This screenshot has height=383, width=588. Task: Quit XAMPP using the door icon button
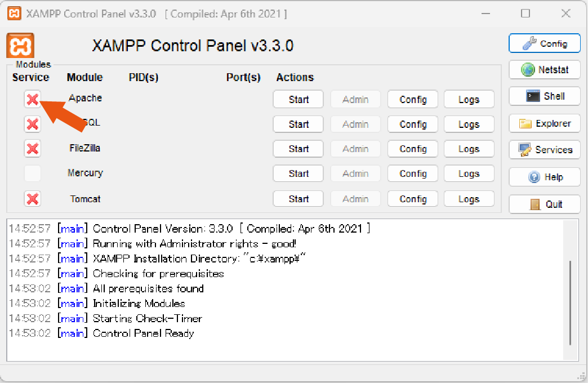[x=545, y=204]
